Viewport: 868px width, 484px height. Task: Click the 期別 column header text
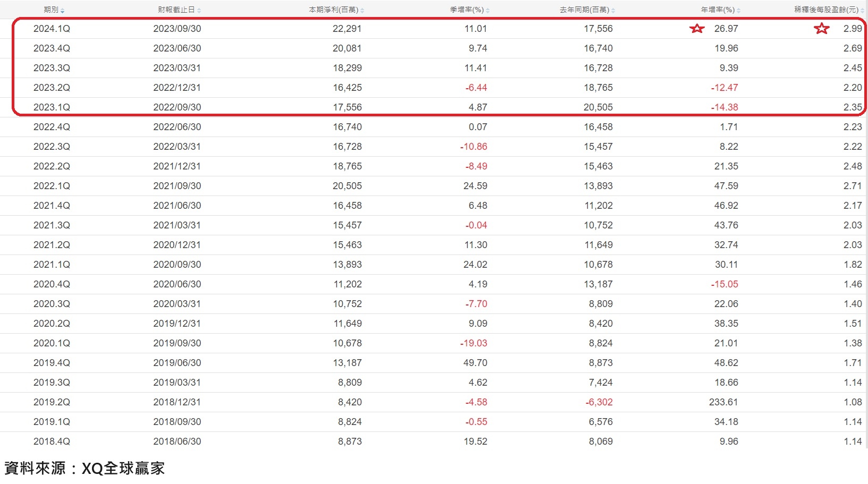(x=51, y=10)
